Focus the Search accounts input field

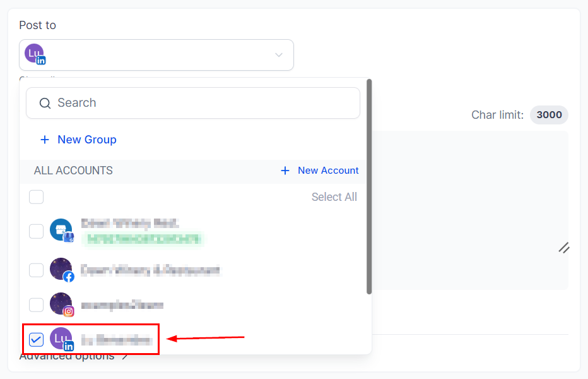[x=202, y=103]
